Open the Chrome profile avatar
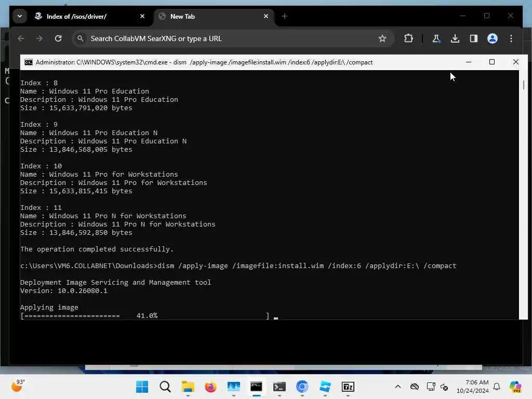The image size is (532, 399). click(x=493, y=38)
